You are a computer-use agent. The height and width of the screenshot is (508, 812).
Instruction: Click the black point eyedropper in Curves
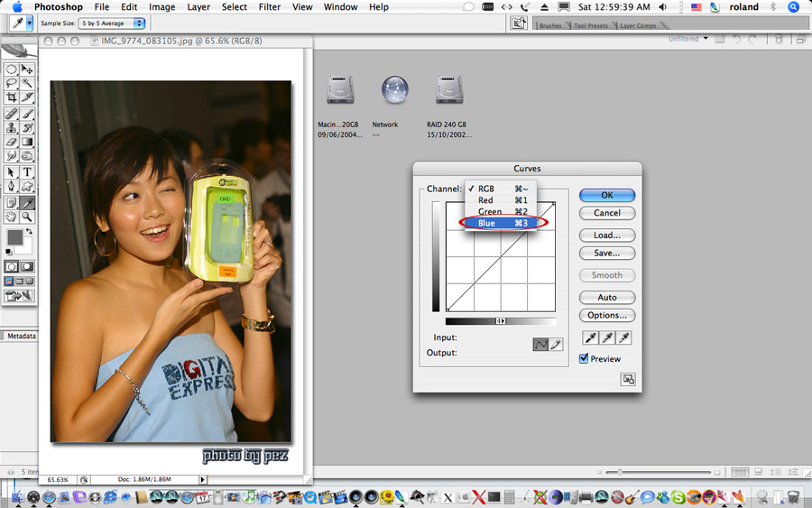tap(591, 337)
